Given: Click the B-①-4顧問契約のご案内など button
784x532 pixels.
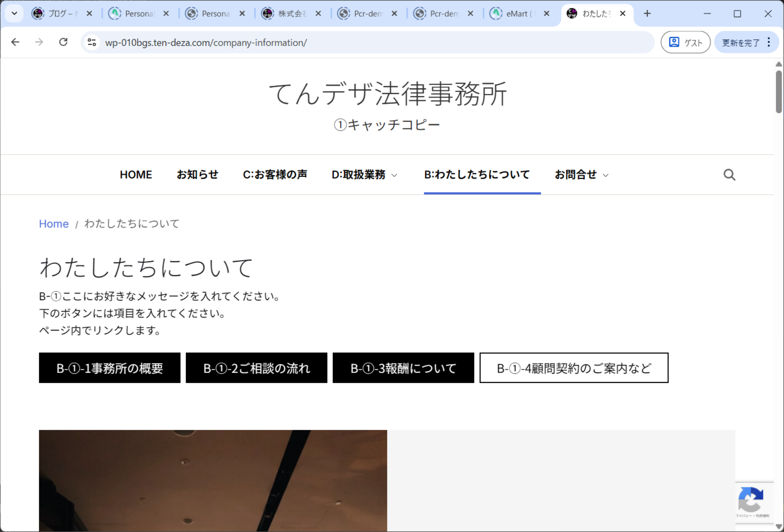Looking at the screenshot, I should click(x=574, y=368).
